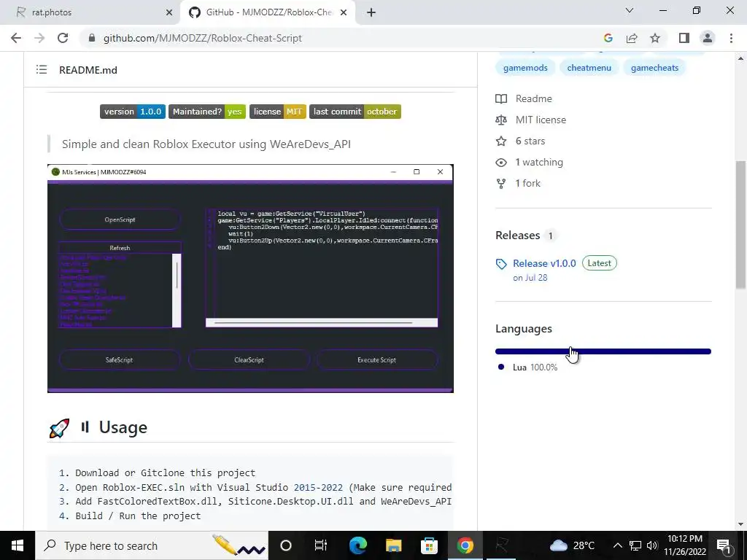This screenshot has height=560, width=747.
Task: Open site info via address bar lock icon
Action: point(92,38)
